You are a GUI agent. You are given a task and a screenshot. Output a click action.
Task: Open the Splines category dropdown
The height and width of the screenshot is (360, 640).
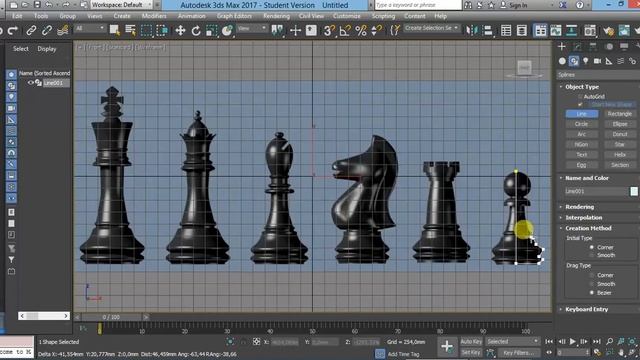click(598, 75)
